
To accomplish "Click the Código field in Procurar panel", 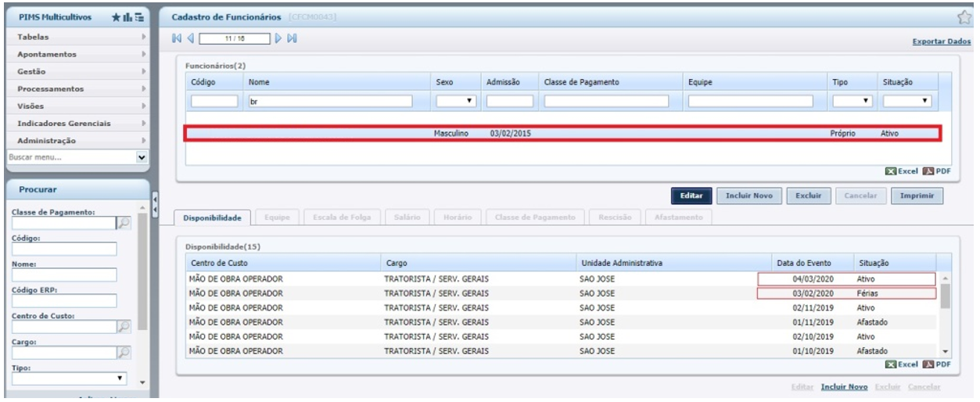I will [x=64, y=249].
